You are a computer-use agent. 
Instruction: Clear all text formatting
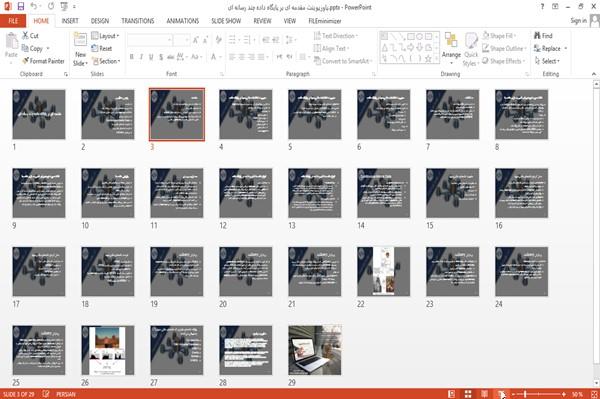click(218, 39)
